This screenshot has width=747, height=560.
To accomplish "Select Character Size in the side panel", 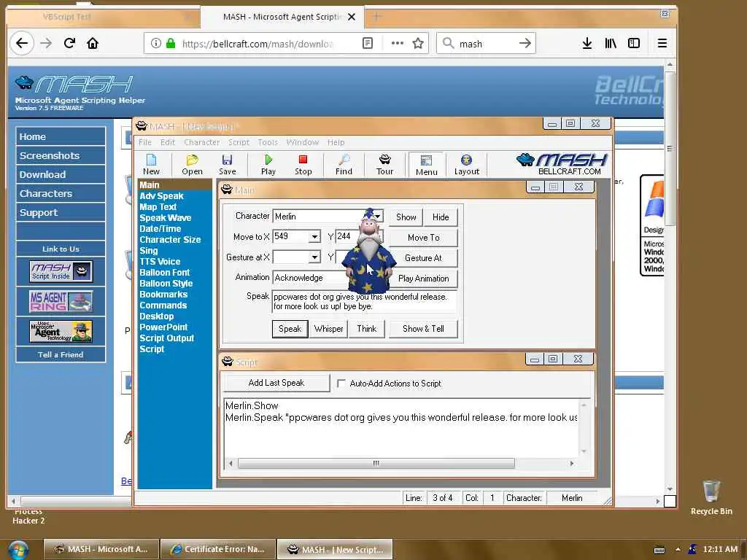I will click(170, 239).
